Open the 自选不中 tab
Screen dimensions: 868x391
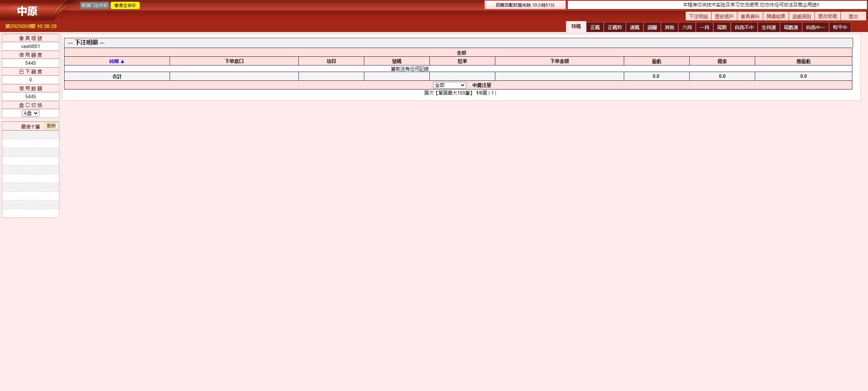tap(744, 28)
